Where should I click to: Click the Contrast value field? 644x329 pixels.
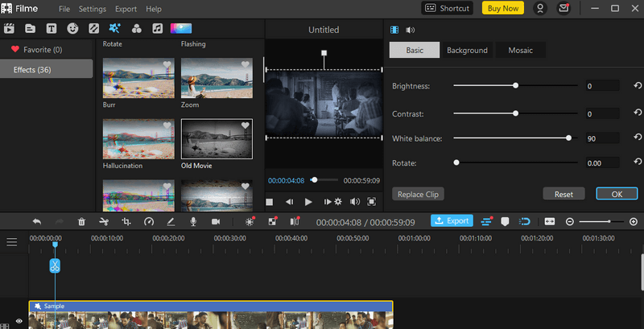pyautogui.click(x=602, y=113)
